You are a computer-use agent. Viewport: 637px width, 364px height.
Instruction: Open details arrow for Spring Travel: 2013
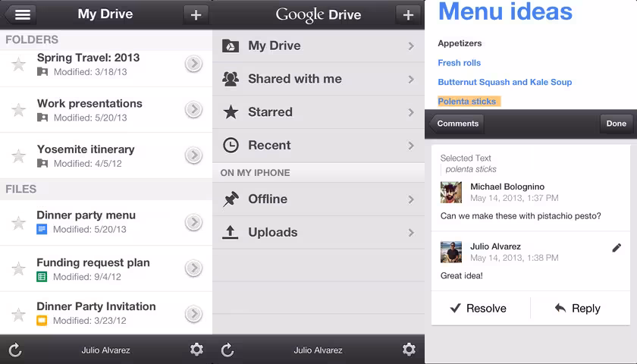pyautogui.click(x=194, y=64)
